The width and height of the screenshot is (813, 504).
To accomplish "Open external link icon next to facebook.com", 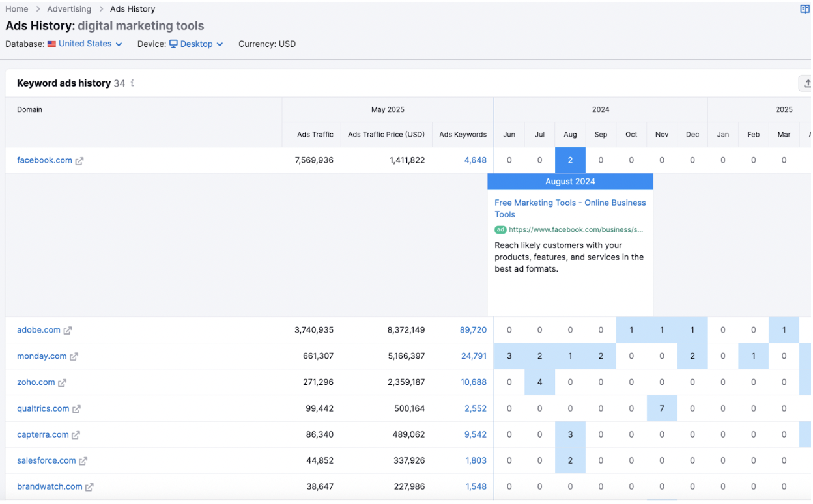I will 79,161.
